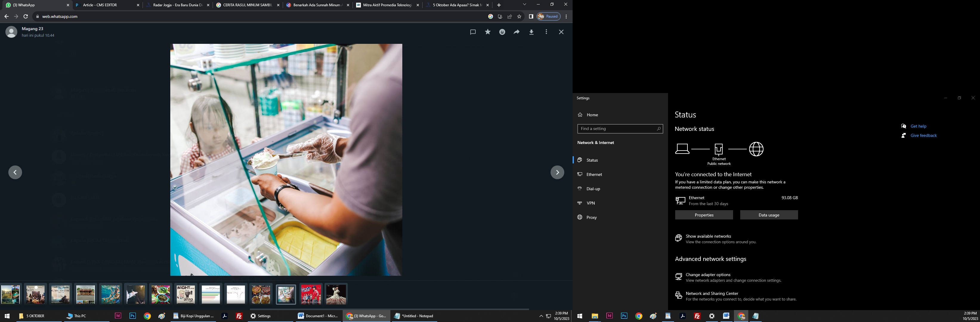Reply to the photo via chat bubble icon
This screenshot has height=322, width=980.
[473, 32]
